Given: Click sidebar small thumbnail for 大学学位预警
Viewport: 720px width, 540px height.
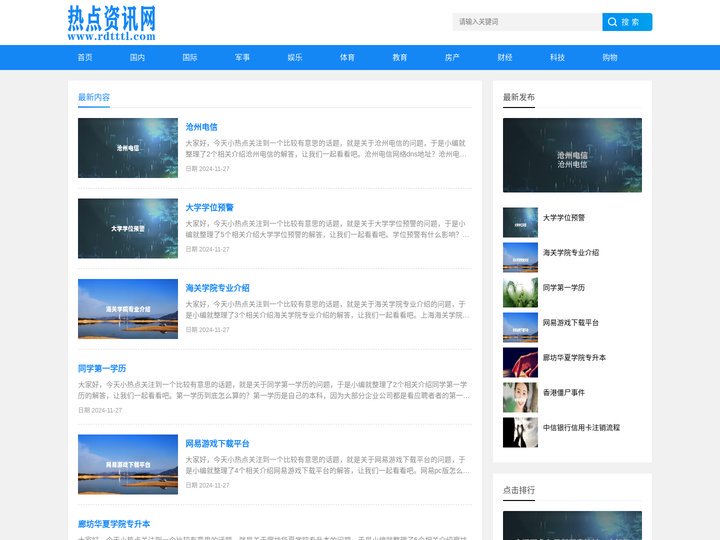Looking at the screenshot, I should point(520,222).
